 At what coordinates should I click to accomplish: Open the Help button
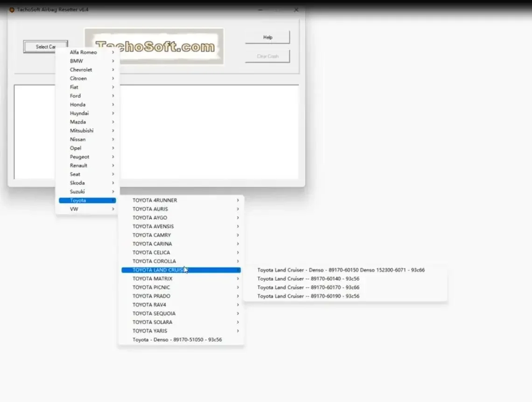267,37
